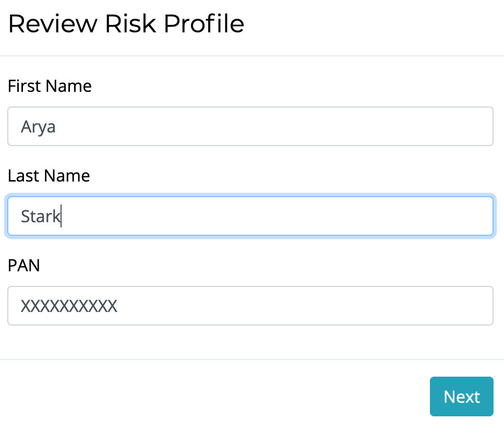The width and height of the screenshot is (504, 433).
Task: Click the word Profile in the title
Action: point(204,24)
